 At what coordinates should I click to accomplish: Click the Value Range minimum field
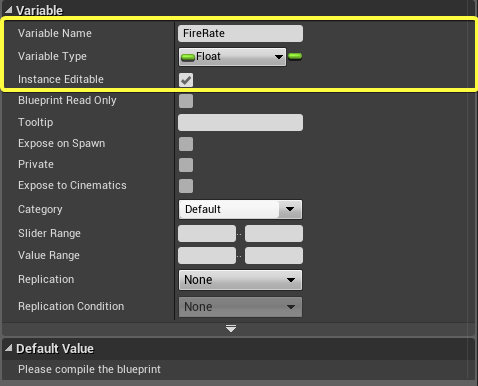click(x=207, y=255)
